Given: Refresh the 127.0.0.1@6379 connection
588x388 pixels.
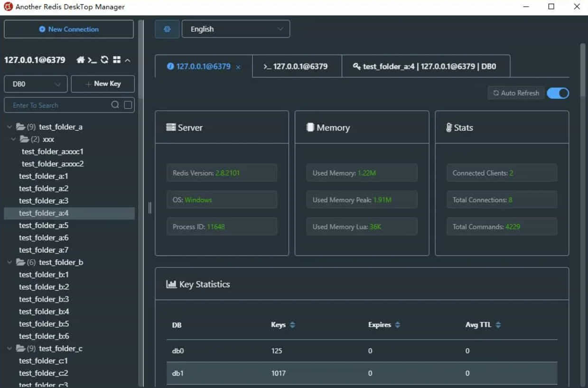Looking at the screenshot, I should [x=104, y=60].
